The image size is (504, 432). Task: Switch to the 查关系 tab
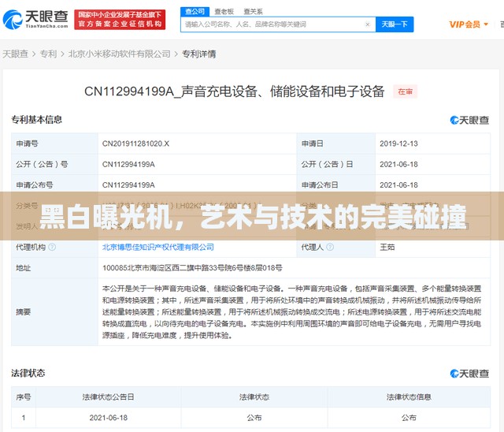[x=253, y=12]
